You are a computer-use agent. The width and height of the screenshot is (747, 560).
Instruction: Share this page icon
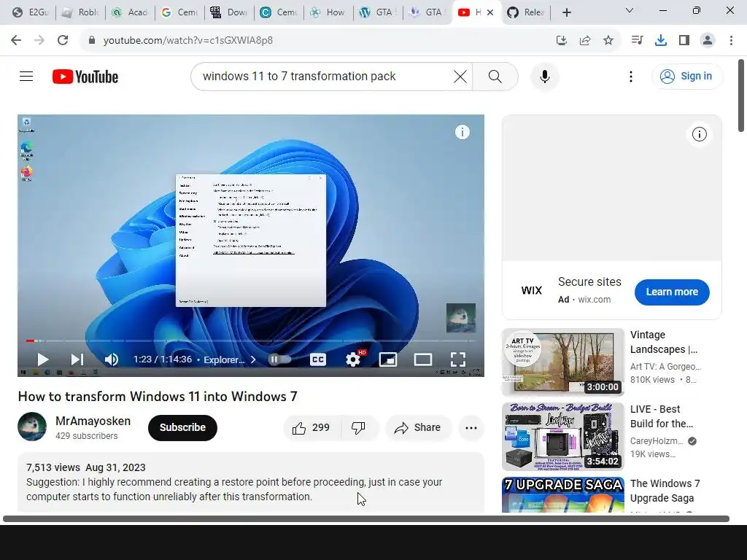tap(585, 40)
